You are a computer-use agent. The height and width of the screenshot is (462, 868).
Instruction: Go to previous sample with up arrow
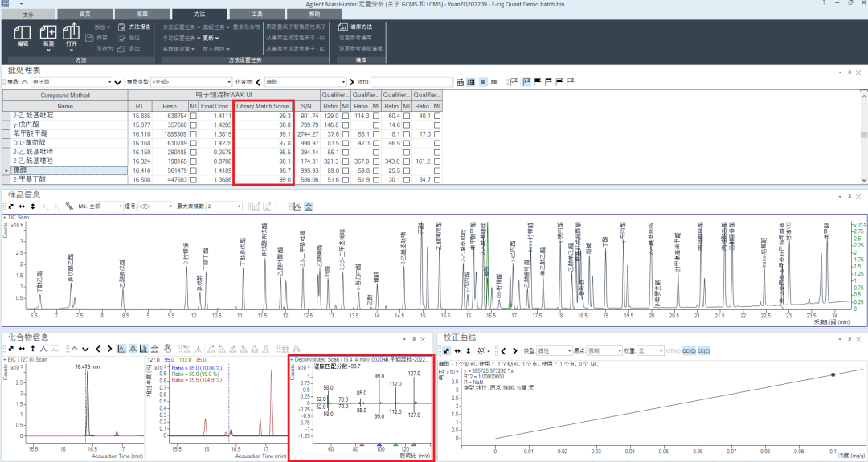pyautogui.click(x=25, y=82)
